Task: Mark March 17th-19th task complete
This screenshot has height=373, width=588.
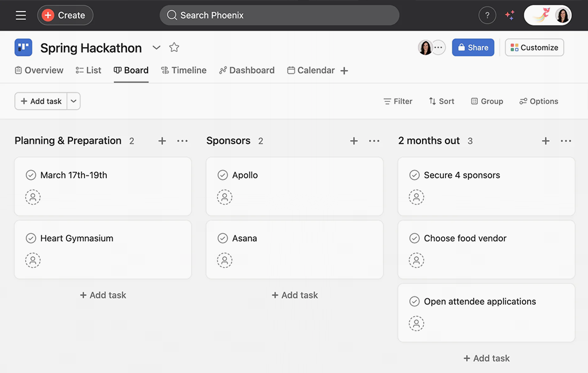Action: pyautogui.click(x=31, y=175)
